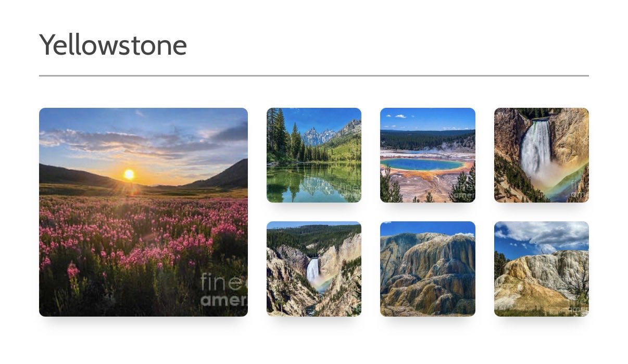Image resolution: width=628 pixels, height=364 pixels.
Task: Click the watermark on the sunset photo
Action: (x=223, y=291)
